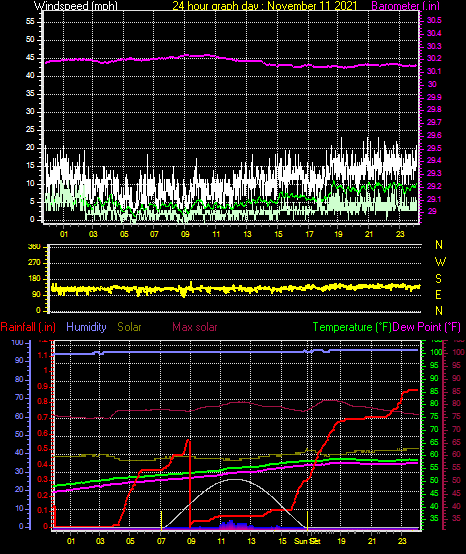Click the 24 hour graph day title
The width and height of the screenshot is (466, 554).
pyautogui.click(x=265, y=6)
